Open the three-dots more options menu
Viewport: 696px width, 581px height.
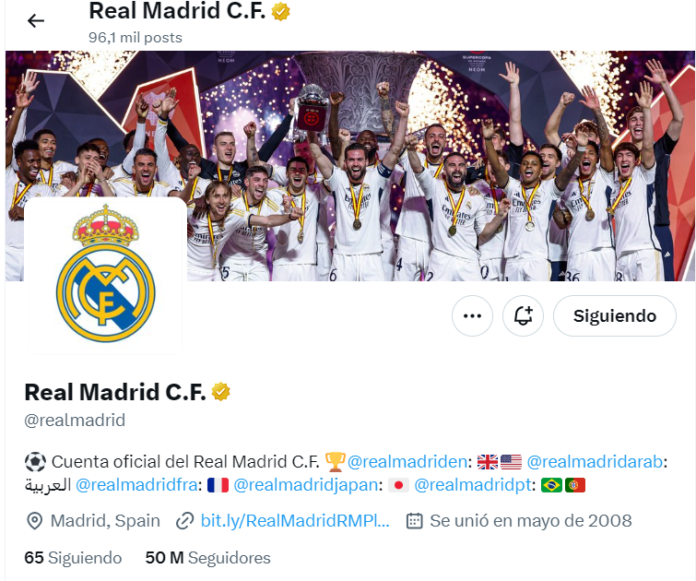tap(472, 316)
